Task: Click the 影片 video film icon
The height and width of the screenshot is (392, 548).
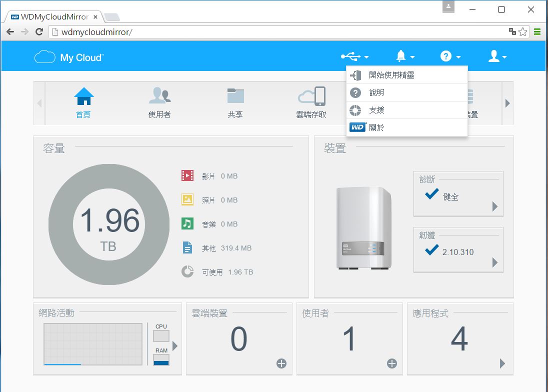Action: point(187,175)
